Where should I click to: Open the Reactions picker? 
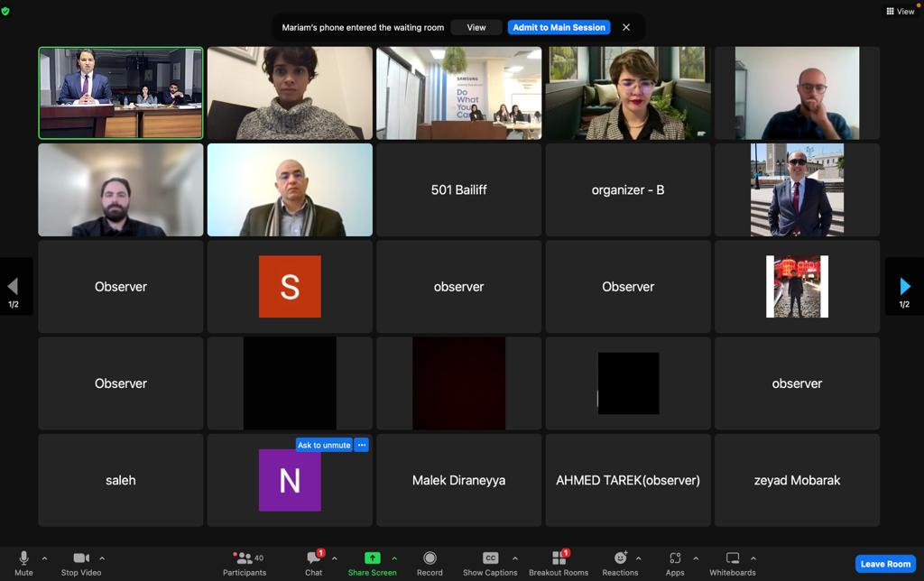pyautogui.click(x=620, y=563)
